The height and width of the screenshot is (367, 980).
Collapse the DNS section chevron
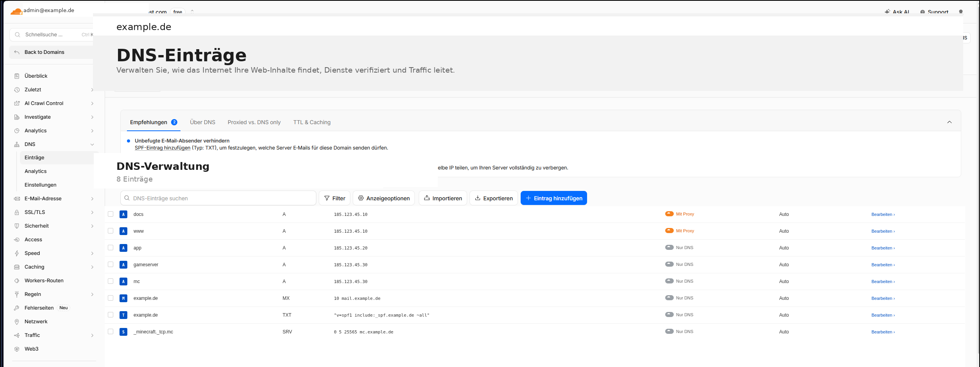(92, 144)
